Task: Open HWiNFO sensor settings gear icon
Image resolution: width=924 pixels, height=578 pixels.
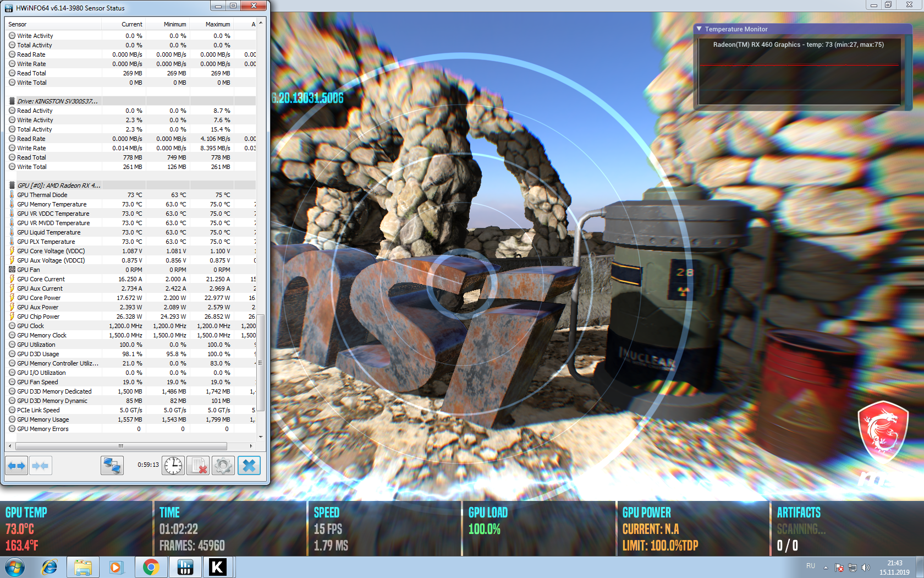Action: 223,466
